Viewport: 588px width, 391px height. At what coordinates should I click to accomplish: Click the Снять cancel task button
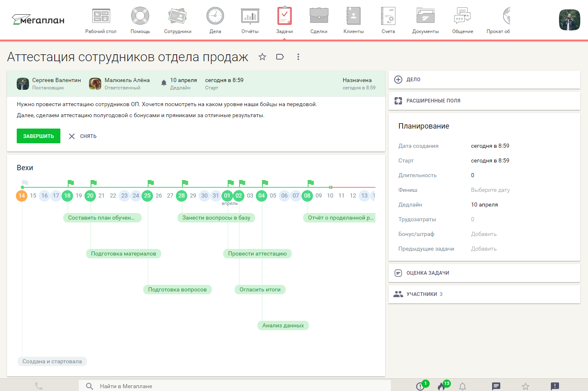(x=83, y=136)
